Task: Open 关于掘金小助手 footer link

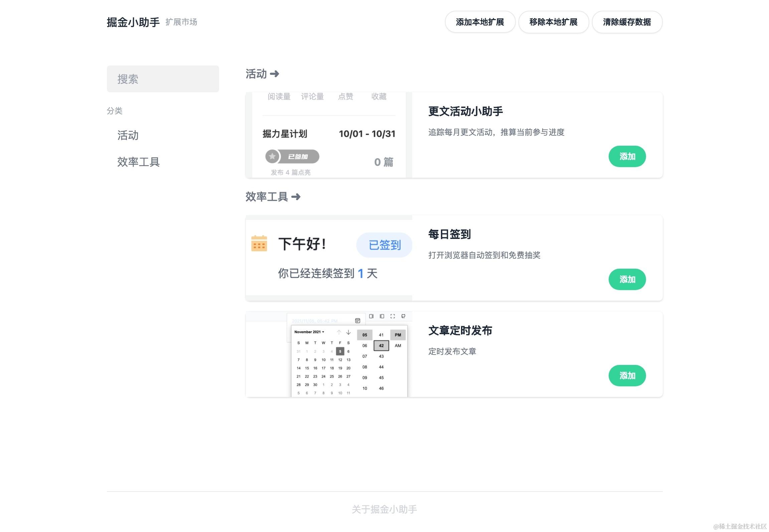Action: (x=384, y=509)
